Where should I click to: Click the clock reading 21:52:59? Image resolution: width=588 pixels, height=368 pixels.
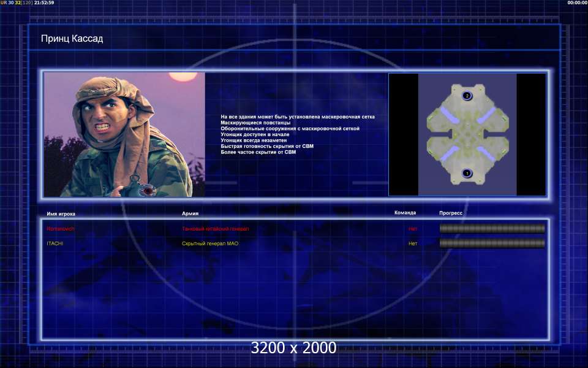(x=44, y=2)
